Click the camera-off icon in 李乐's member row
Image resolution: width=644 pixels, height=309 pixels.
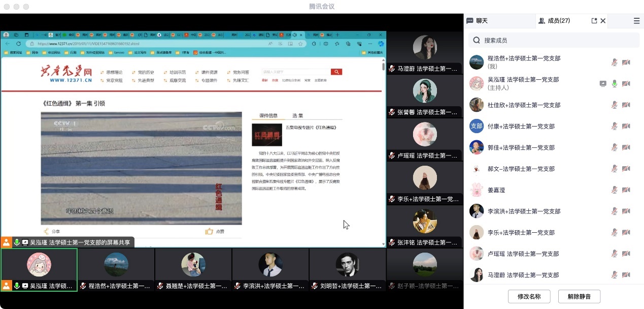[626, 233]
